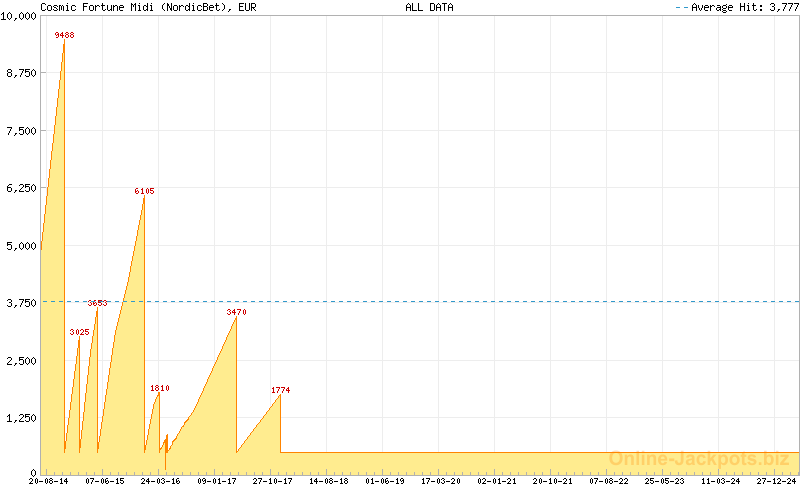Select the 3,750 y-axis value label

point(20,303)
